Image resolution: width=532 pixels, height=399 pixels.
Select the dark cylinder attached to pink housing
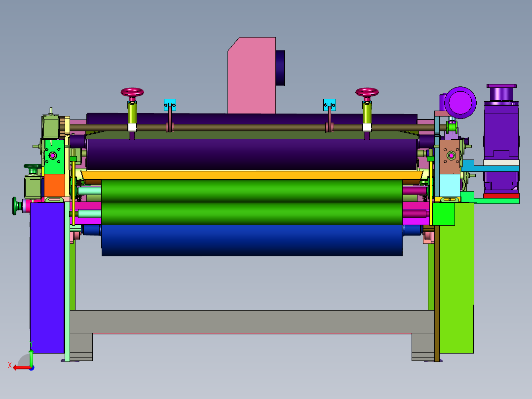[x=280, y=68]
